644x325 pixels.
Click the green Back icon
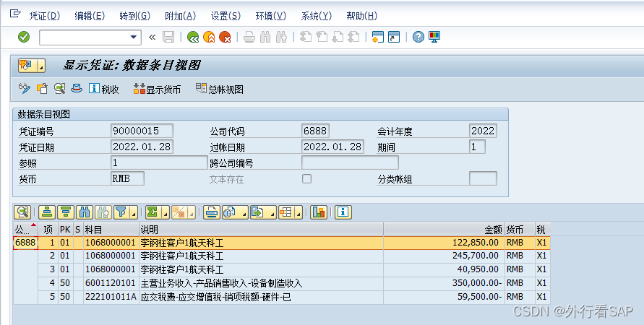(x=193, y=38)
